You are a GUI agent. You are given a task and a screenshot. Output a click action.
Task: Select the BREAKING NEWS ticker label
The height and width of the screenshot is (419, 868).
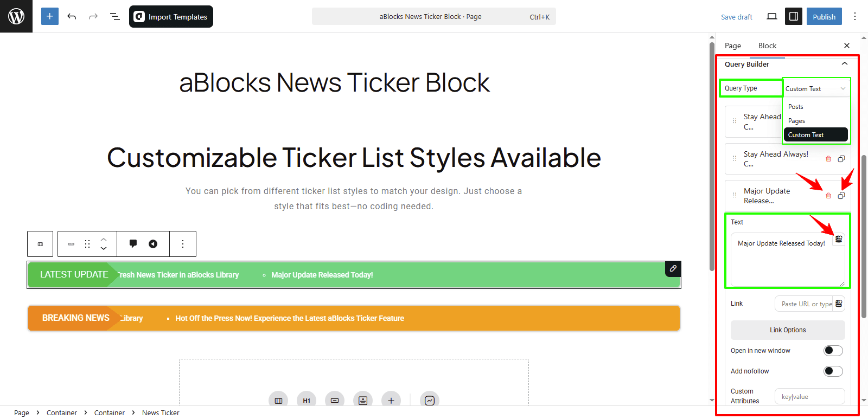coord(75,318)
